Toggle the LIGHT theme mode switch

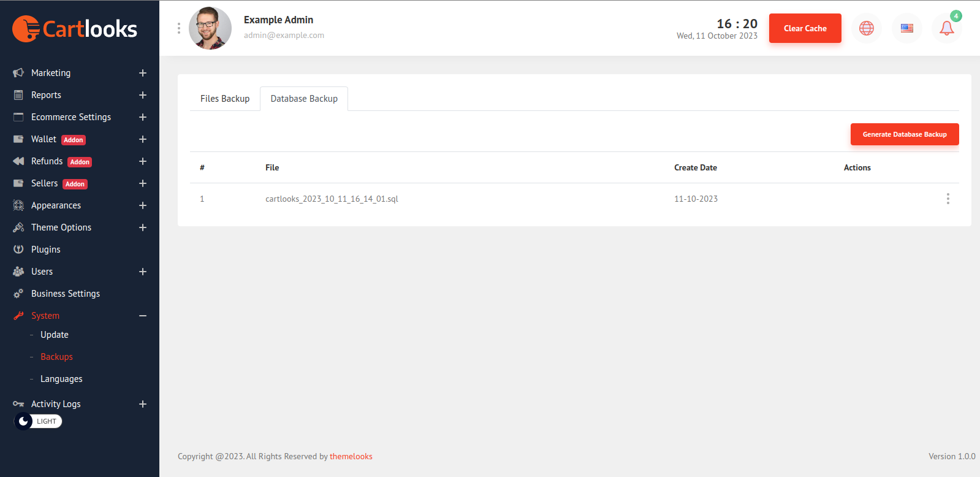[x=38, y=421]
